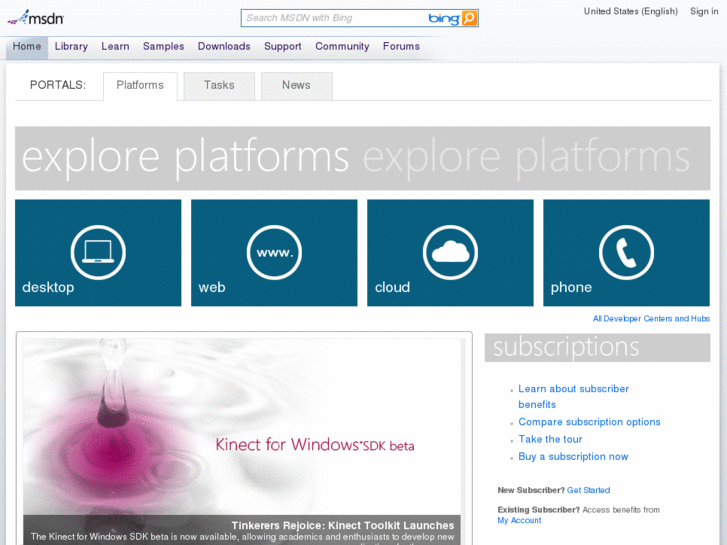
Task: Click Buy a subscription now
Action: point(573,457)
